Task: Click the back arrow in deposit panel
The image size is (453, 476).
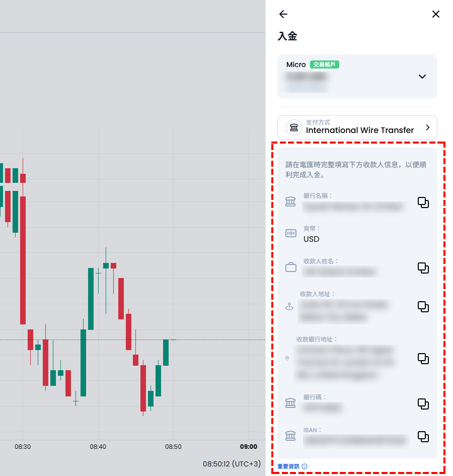Action: click(x=283, y=14)
